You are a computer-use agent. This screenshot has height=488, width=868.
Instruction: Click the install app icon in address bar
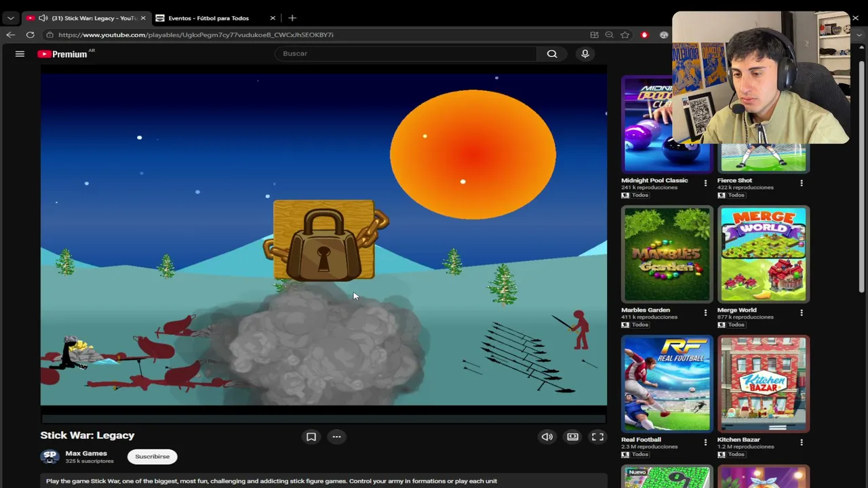point(594,35)
